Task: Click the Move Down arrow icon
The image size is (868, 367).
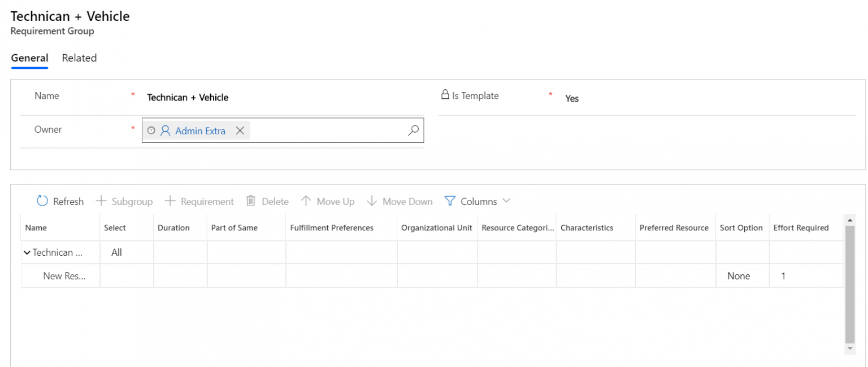Action: [x=372, y=201]
